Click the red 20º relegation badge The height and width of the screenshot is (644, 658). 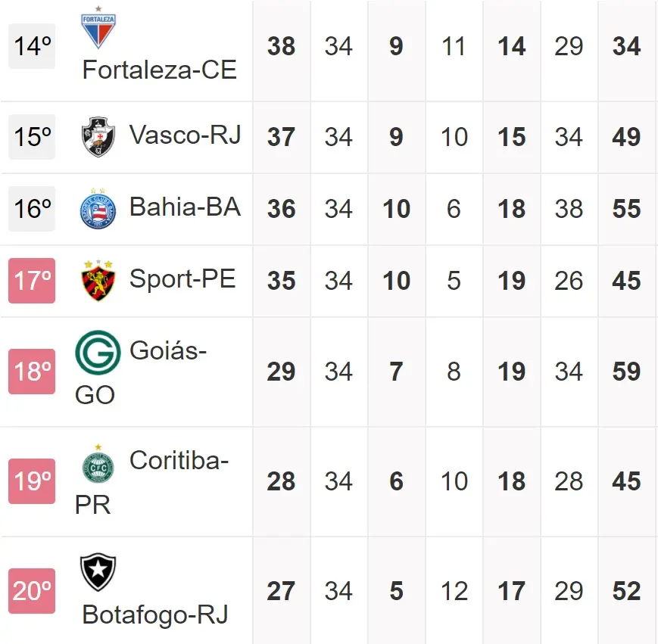pos(32,591)
